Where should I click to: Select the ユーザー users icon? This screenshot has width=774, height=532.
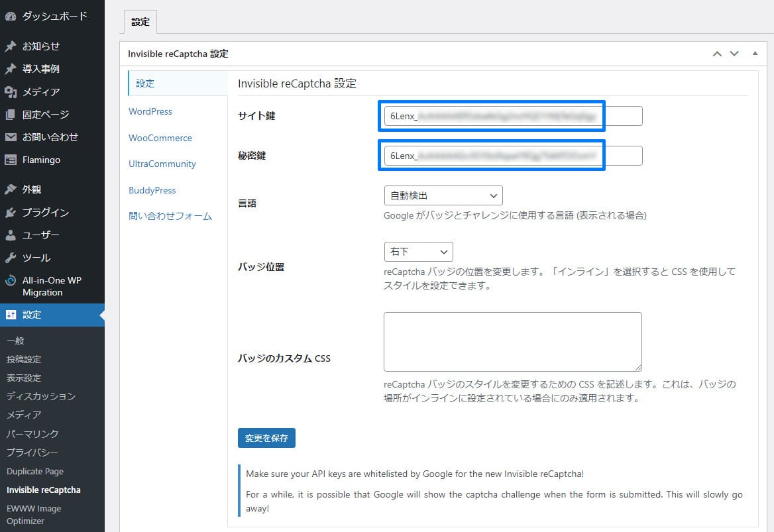coord(11,235)
